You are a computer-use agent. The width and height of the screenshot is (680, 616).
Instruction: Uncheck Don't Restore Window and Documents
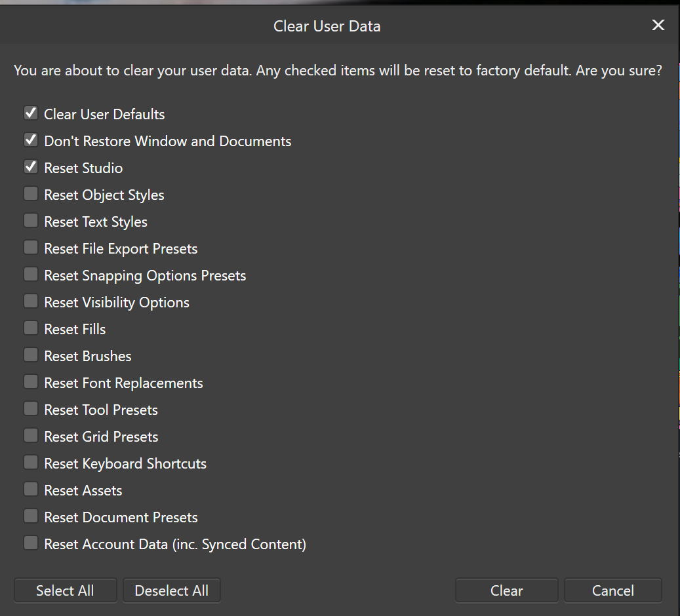pyautogui.click(x=31, y=140)
